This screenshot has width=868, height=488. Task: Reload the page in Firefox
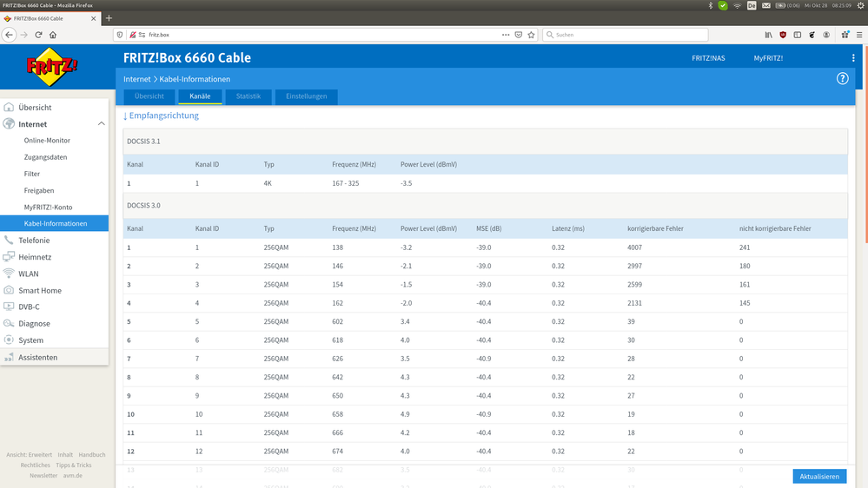coord(38,35)
